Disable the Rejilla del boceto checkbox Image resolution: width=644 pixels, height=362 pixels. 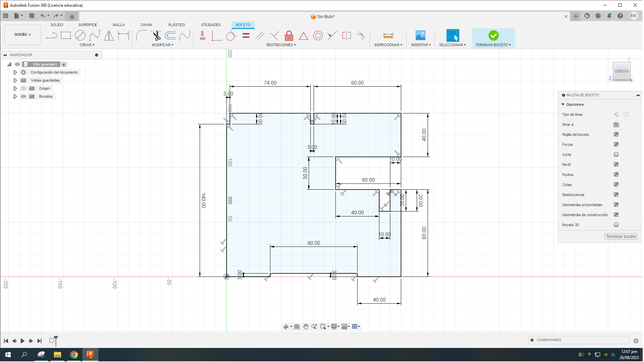[617, 134]
